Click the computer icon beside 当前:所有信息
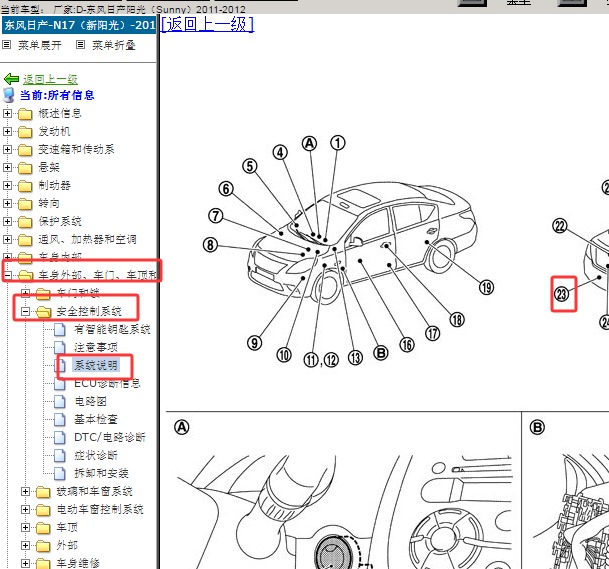This screenshot has height=569, width=609. (9, 95)
